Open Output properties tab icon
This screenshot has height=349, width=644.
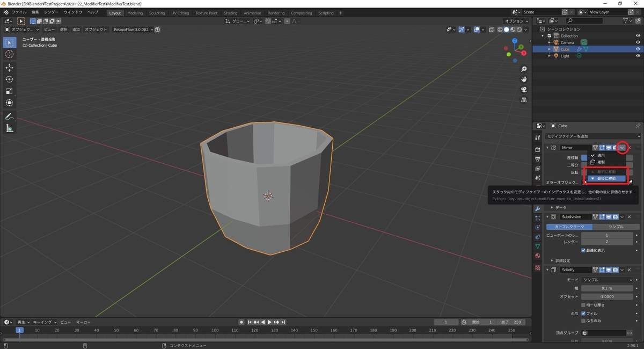pyautogui.click(x=538, y=159)
